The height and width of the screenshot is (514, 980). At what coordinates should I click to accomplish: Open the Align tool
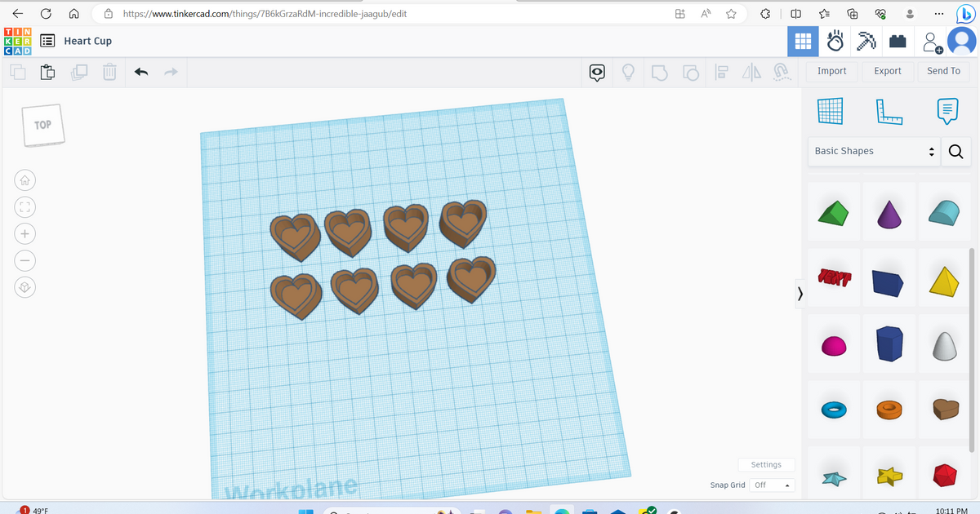point(721,72)
